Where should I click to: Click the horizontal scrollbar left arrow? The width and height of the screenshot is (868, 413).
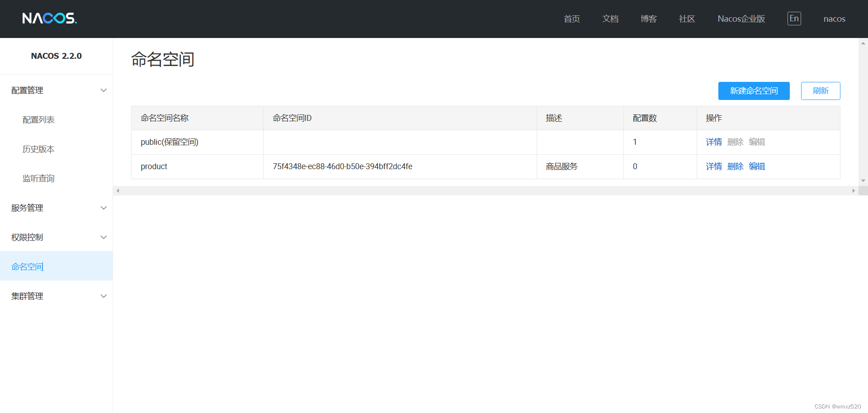(118, 190)
